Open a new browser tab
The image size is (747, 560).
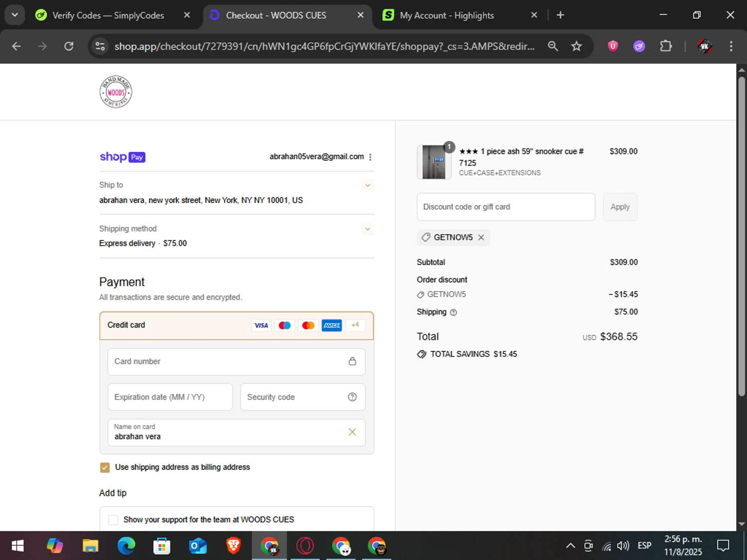pyautogui.click(x=560, y=15)
